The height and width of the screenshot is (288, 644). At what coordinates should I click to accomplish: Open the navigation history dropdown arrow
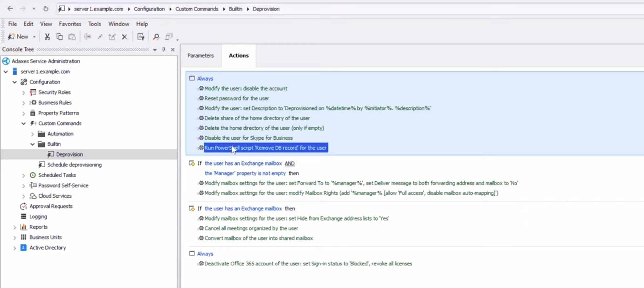tap(34, 9)
